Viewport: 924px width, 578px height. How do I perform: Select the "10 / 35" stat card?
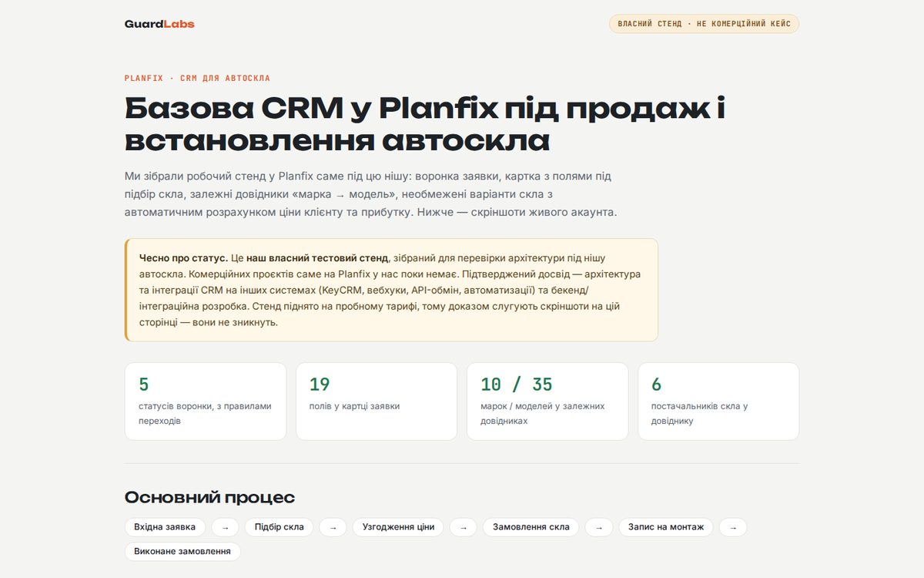(x=547, y=402)
